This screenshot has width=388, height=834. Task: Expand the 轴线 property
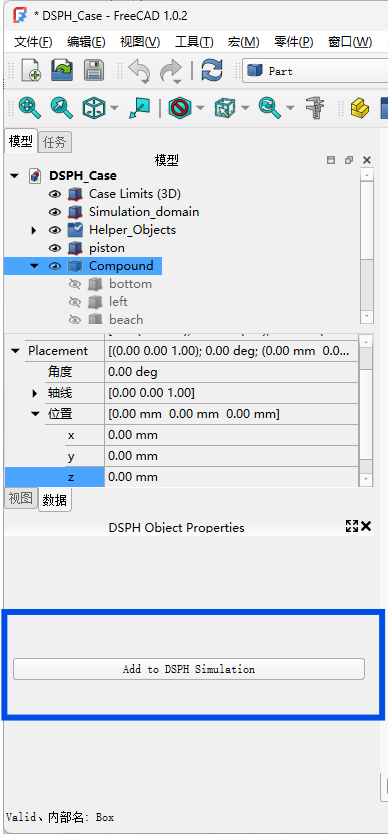[35, 394]
